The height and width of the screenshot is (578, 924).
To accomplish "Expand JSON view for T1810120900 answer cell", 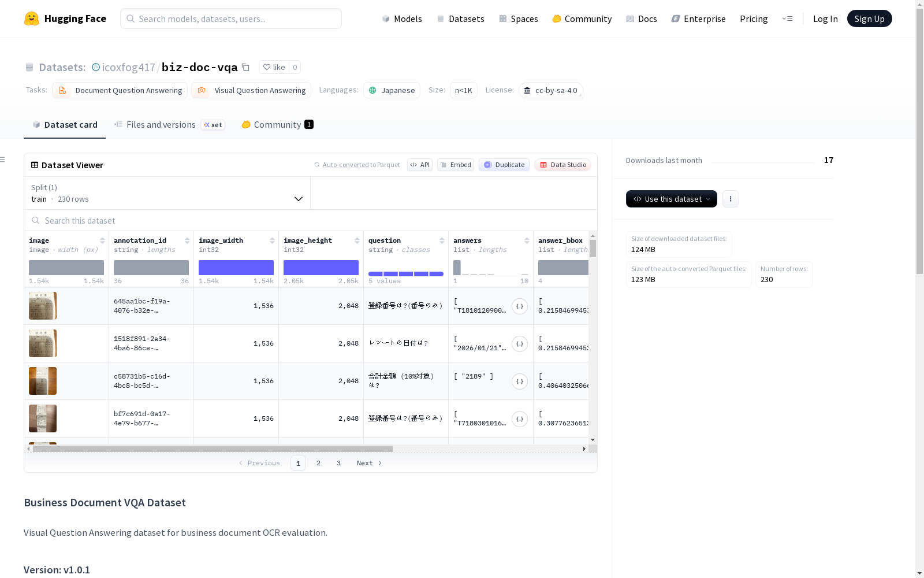I will 520,306.
